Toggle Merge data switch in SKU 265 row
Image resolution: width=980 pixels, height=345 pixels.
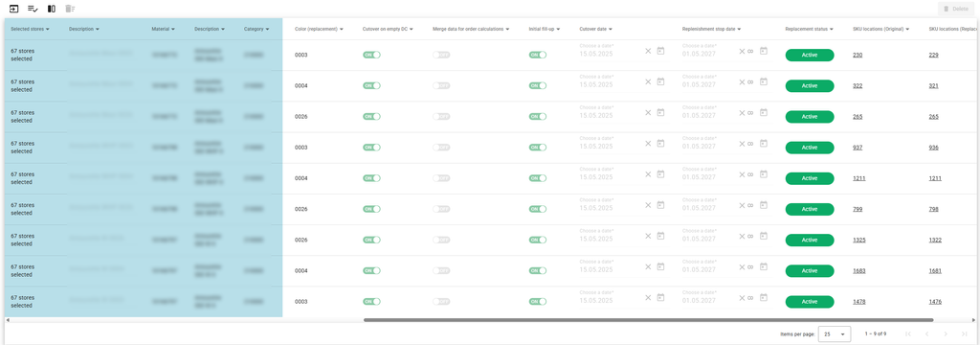441,117
